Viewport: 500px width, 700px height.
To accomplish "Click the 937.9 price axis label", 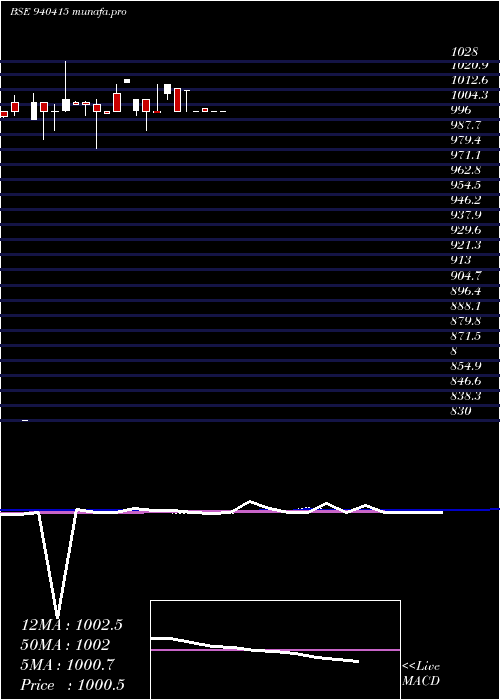I will (x=466, y=216).
